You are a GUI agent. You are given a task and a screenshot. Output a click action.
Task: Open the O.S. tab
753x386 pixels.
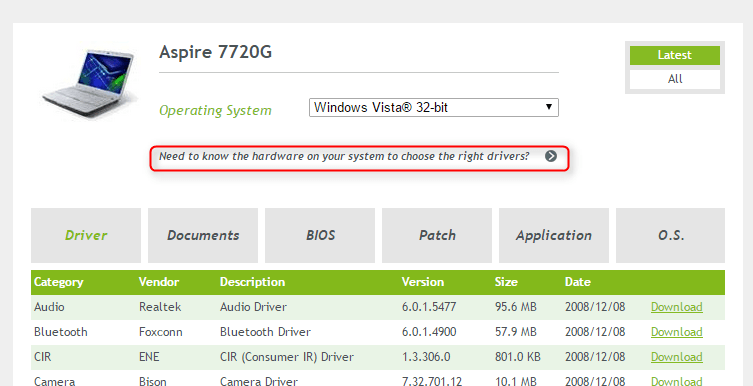tap(670, 235)
